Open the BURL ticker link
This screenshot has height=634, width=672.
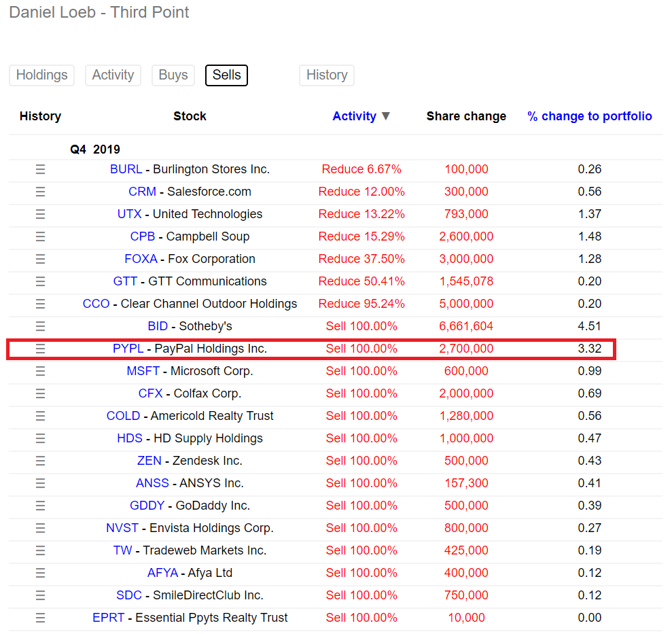click(126, 169)
